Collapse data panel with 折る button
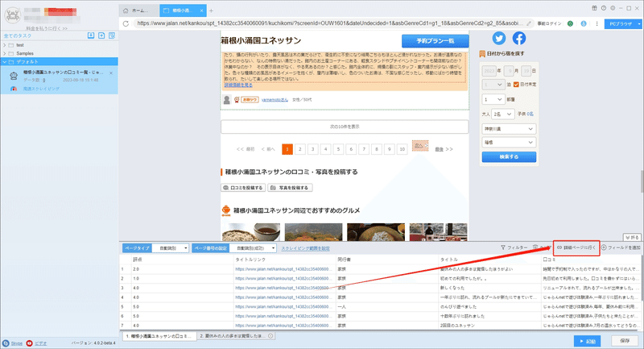 click(x=632, y=237)
